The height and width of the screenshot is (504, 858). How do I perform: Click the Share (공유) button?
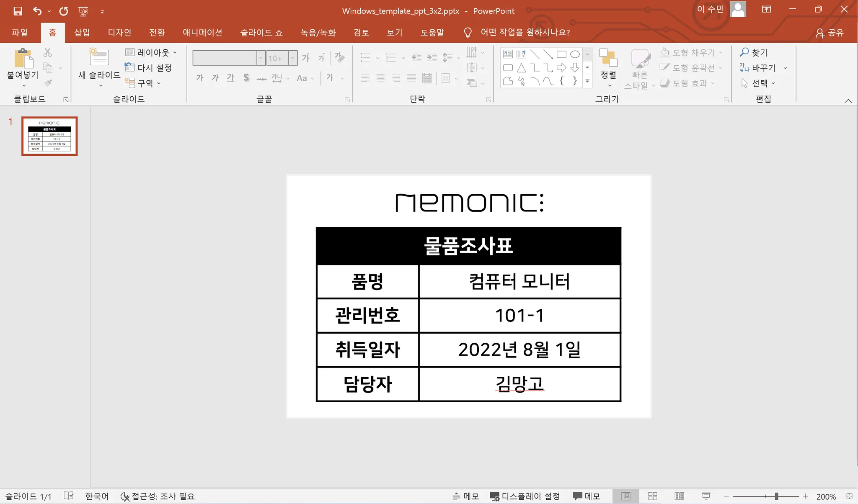click(x=830, y=33)
